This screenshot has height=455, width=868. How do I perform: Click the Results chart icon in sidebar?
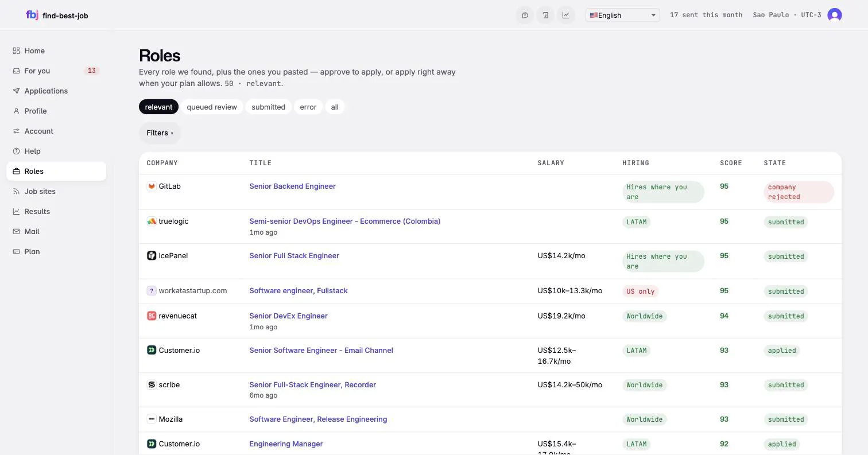pos(16,212)
